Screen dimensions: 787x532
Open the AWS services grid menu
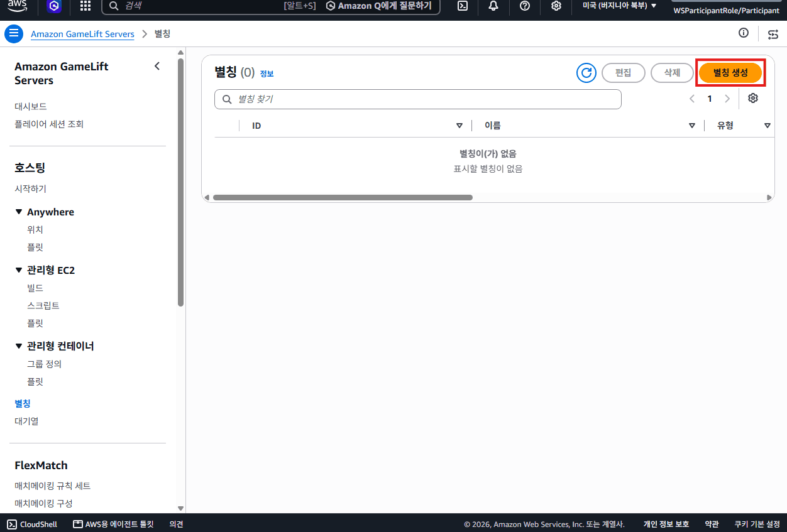point(85,6)
